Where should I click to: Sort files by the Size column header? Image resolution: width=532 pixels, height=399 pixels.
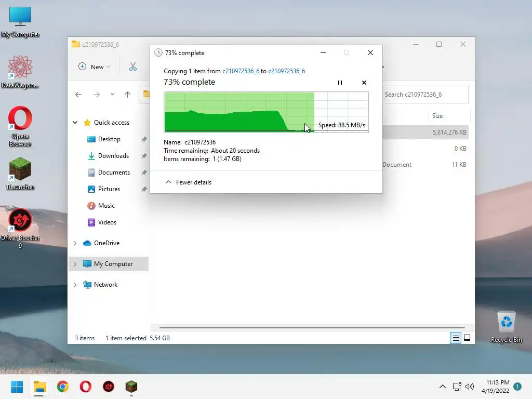[437, 116]
